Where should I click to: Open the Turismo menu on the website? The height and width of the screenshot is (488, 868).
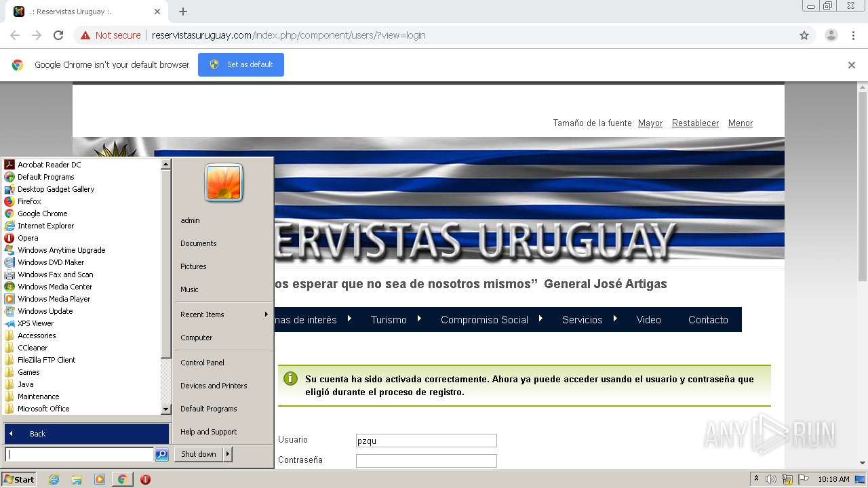[389, 320]
